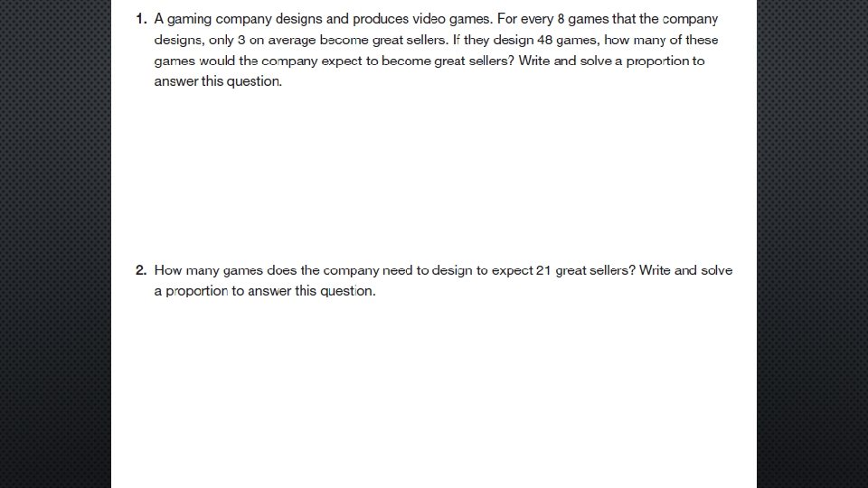
Task: Click 'a proportion' at start of last line
Action: click(x=191, y=291)
